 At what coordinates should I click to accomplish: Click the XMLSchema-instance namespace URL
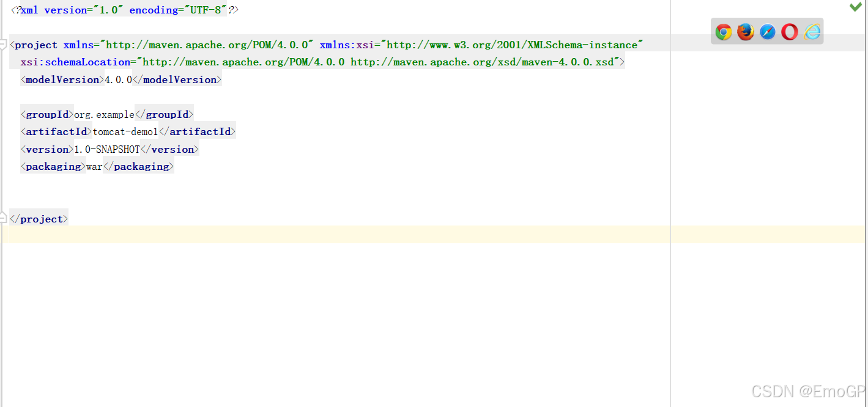(x=512, y=45)
